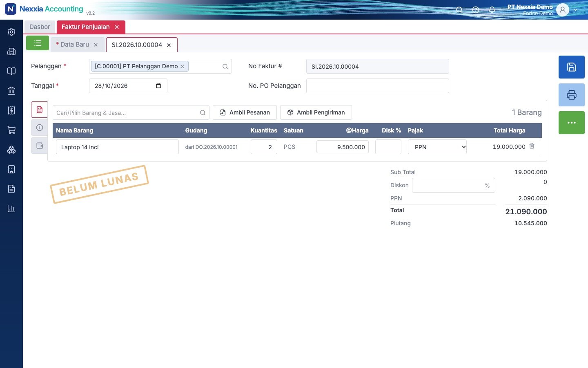
Task: Open the help icon in header
Action: click(x=476, y=10)
